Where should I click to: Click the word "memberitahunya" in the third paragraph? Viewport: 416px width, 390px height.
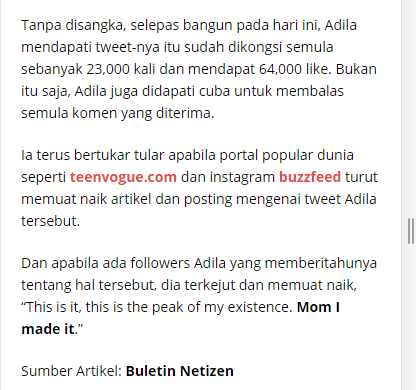(x=321, y=263)
